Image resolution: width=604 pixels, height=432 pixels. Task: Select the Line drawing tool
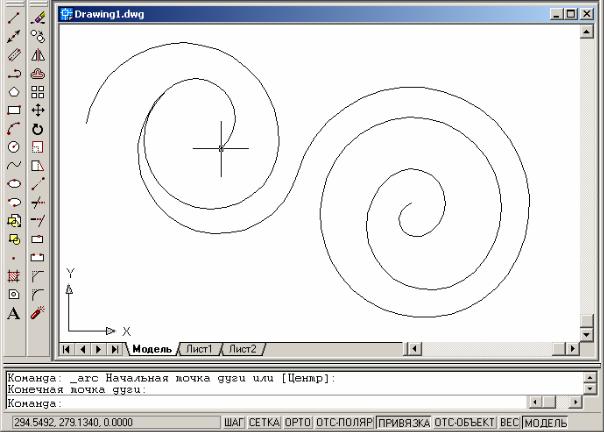[x=14, y=17]
